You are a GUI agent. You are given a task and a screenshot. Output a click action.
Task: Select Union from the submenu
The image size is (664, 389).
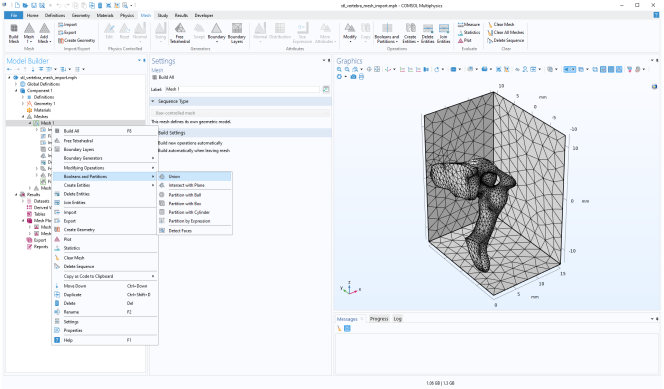195,177
